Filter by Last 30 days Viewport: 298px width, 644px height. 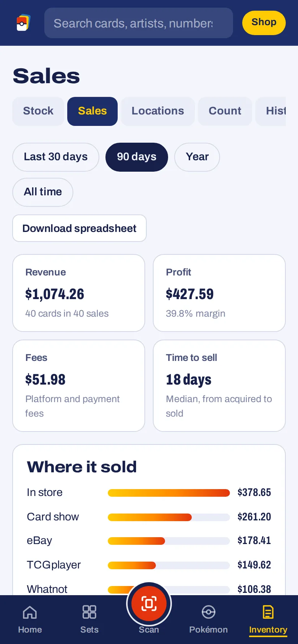(x=56, y=157)
